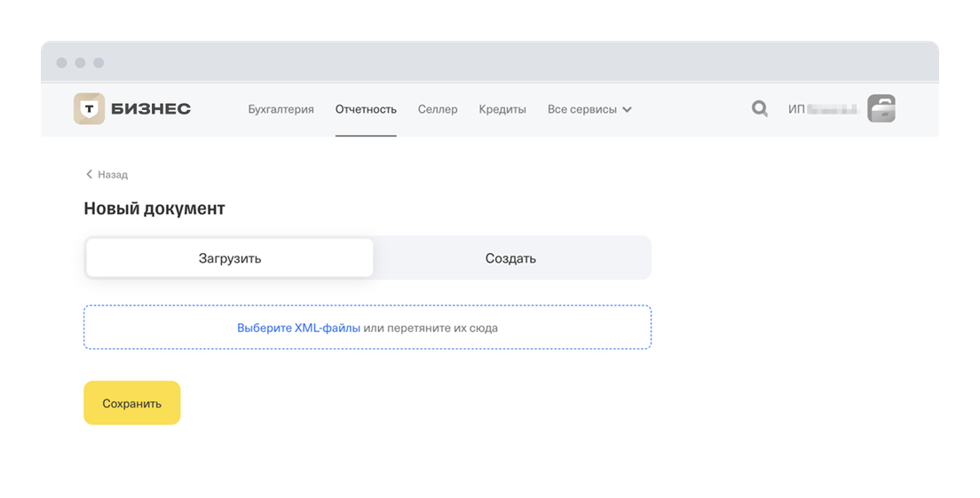Screen dimensions: 980x498
Task: Expand the Все сервисы menu
Action: [581, 109]
